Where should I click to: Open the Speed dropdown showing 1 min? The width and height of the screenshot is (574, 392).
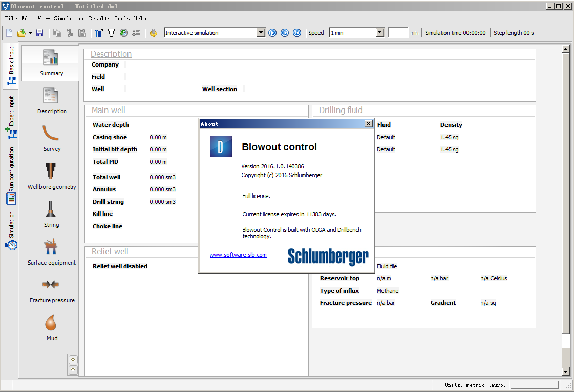coord(379,33)
